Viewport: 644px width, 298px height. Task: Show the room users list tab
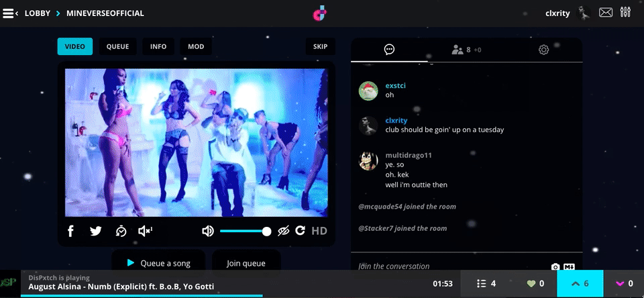(466, 50)
